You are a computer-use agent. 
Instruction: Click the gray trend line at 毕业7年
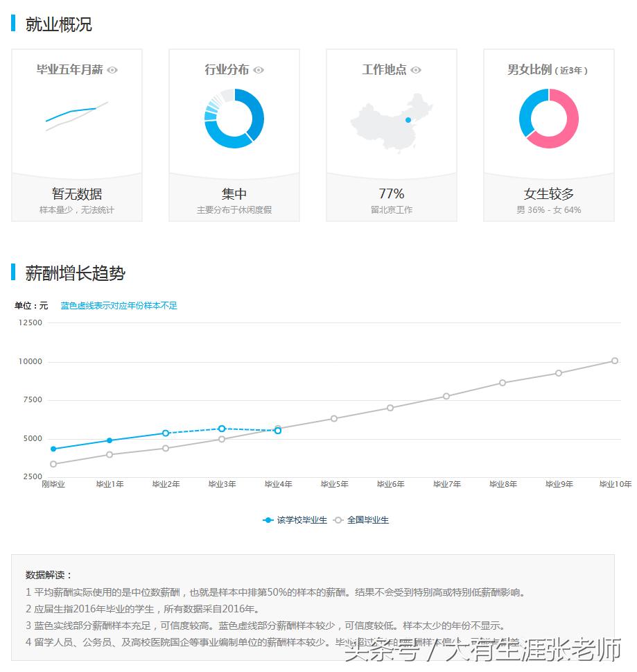pos(446,397)
